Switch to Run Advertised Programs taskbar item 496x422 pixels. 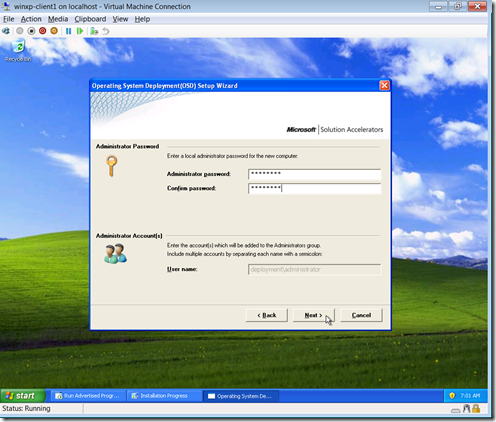[88, 396]
